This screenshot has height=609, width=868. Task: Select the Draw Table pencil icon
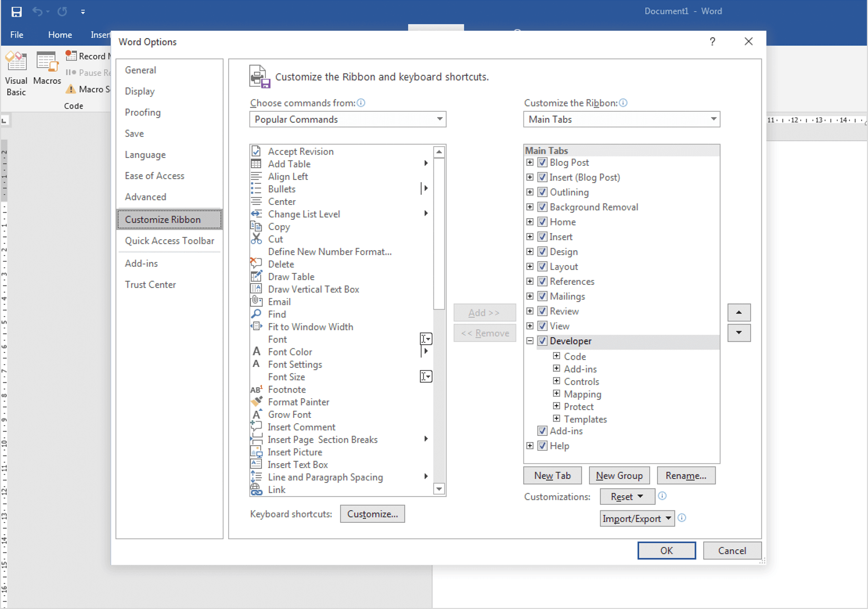pyautogui.click(x=256, y=276)
